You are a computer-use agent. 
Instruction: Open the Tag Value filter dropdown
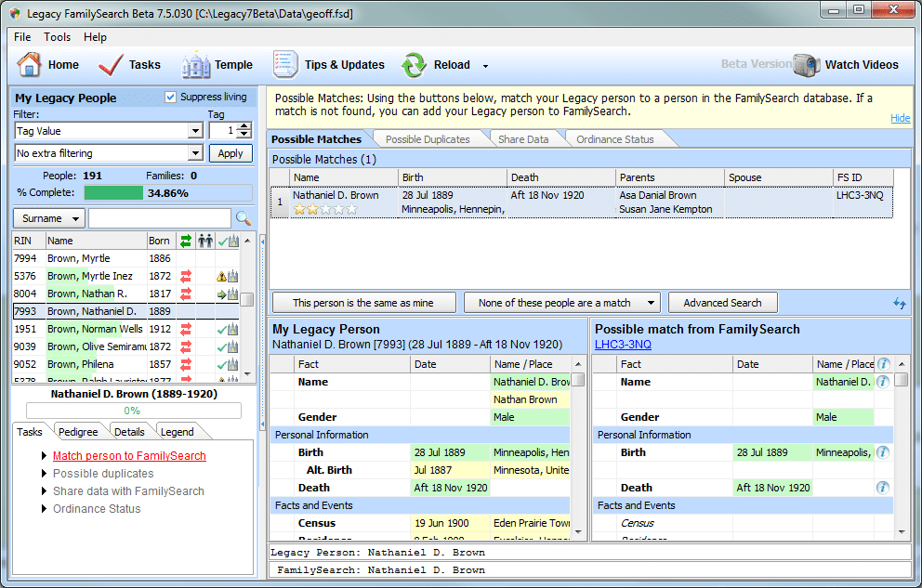(x=196, y=130)
